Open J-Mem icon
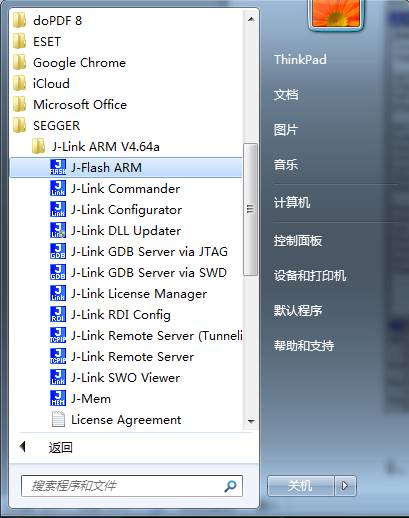The height and width of the screenshot is (518, 409). [x=58, y=398]
